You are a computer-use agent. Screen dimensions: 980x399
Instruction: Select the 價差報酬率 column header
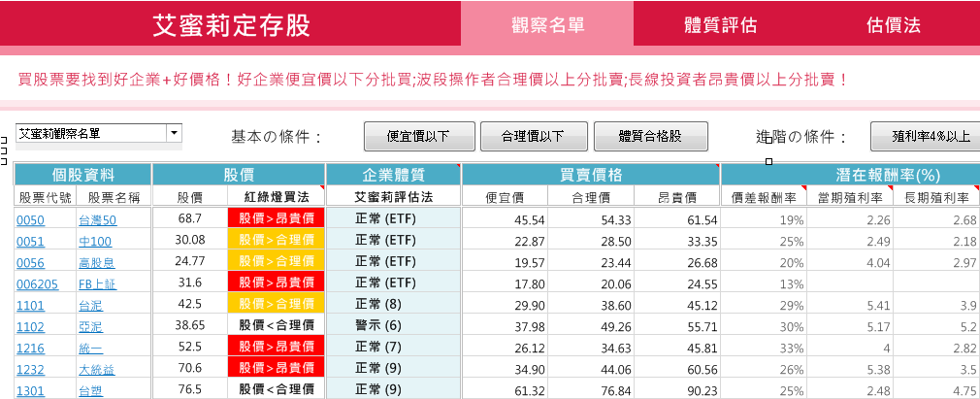pyautogui.click(x=764, y=197)
